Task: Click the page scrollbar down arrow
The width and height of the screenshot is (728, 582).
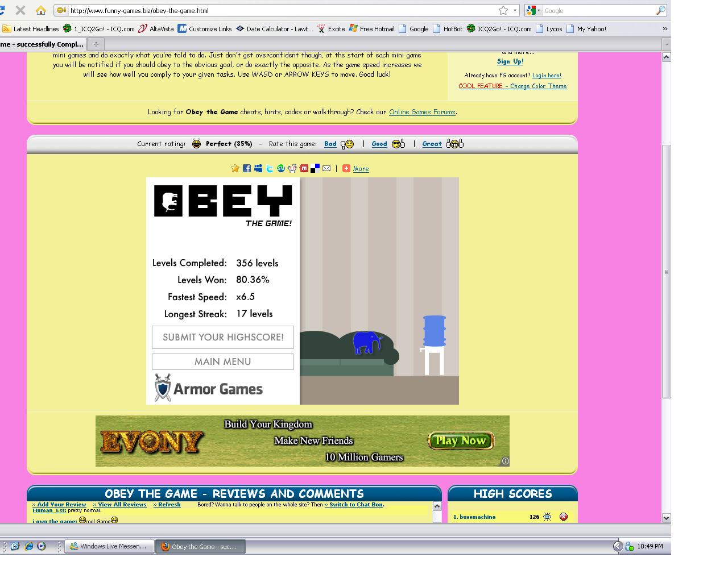Action: click(667, 518)
